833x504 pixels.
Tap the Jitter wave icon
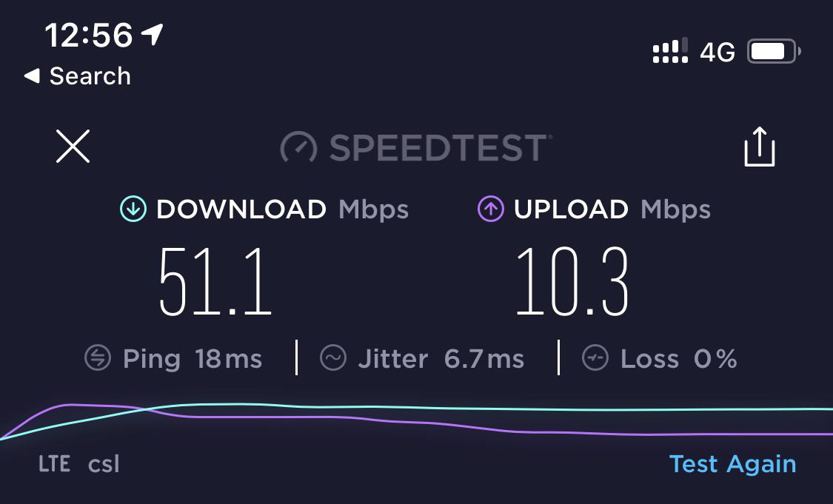point(333,358)
